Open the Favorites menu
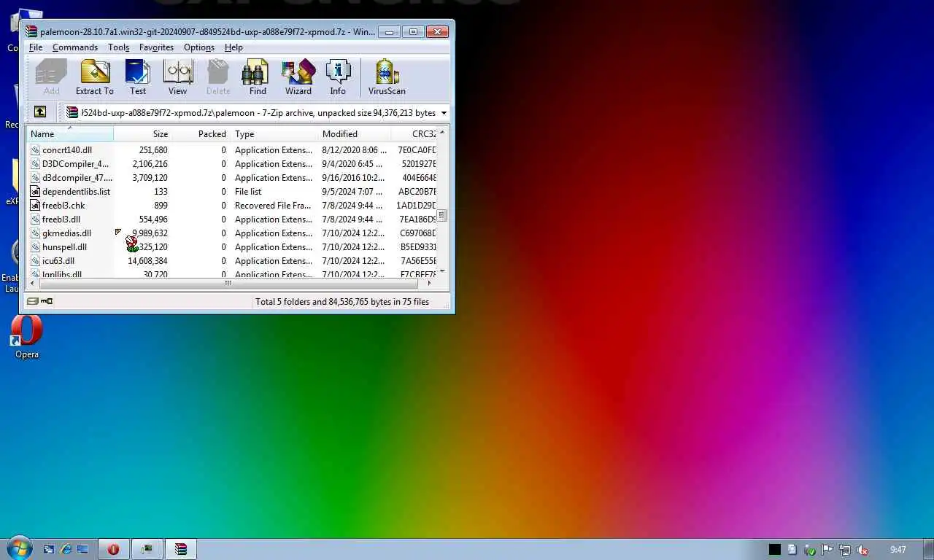 (156, 47)
